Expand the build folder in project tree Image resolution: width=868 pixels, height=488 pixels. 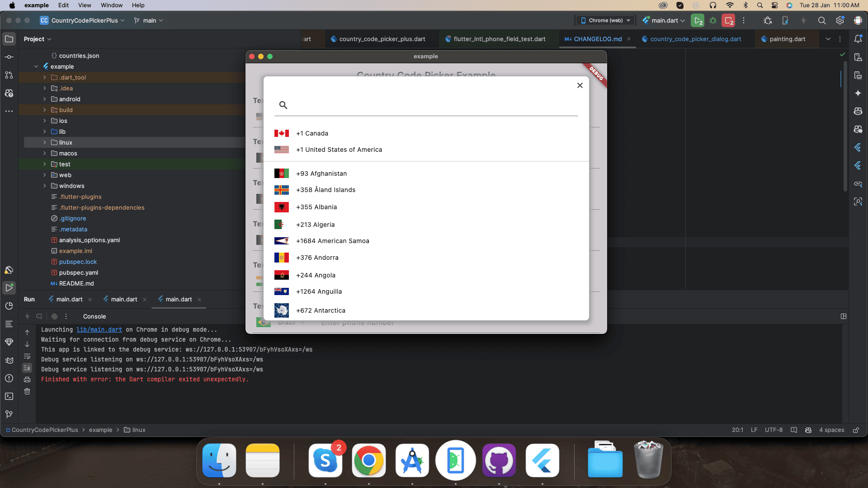coord(45,110)
